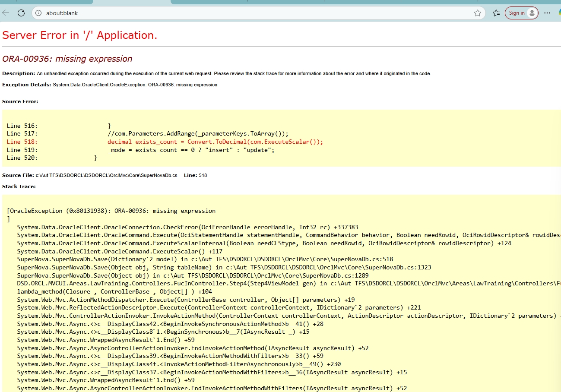
Task: Click OracleConnection.CheckError stack trace line
Action: click(x=187, y=227)
